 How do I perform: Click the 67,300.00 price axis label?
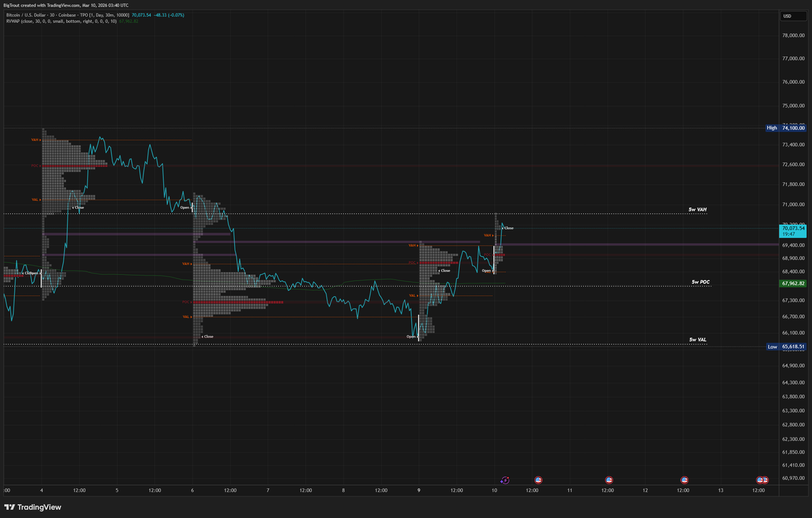[x=793, y=301]
